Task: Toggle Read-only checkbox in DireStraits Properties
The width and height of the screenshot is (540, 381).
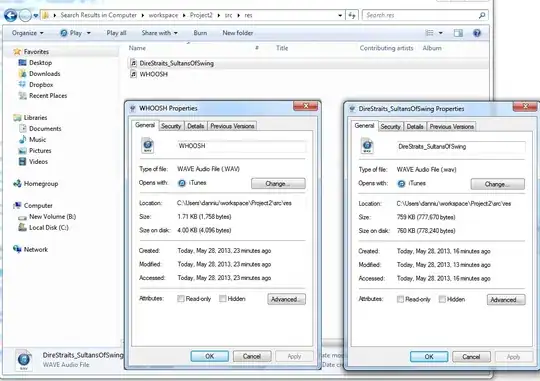Action: tap(400, 299)
